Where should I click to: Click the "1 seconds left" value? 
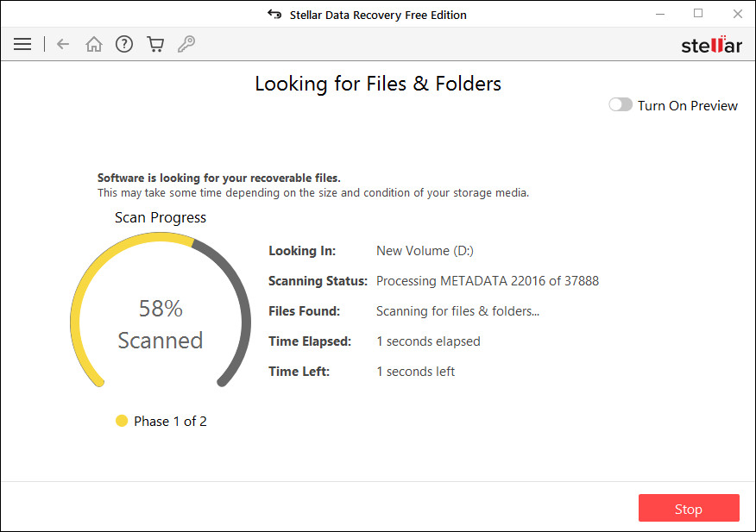pos(416,372)
